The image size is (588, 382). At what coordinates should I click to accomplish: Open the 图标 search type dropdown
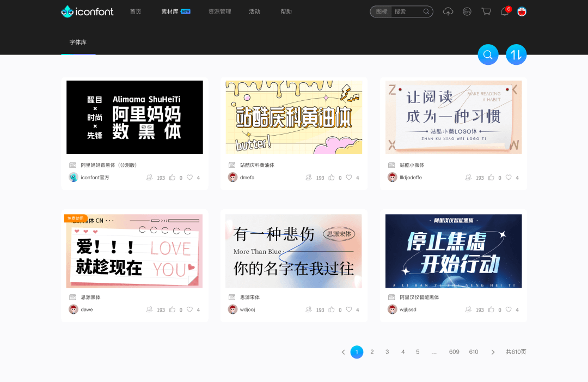point(381,11)
